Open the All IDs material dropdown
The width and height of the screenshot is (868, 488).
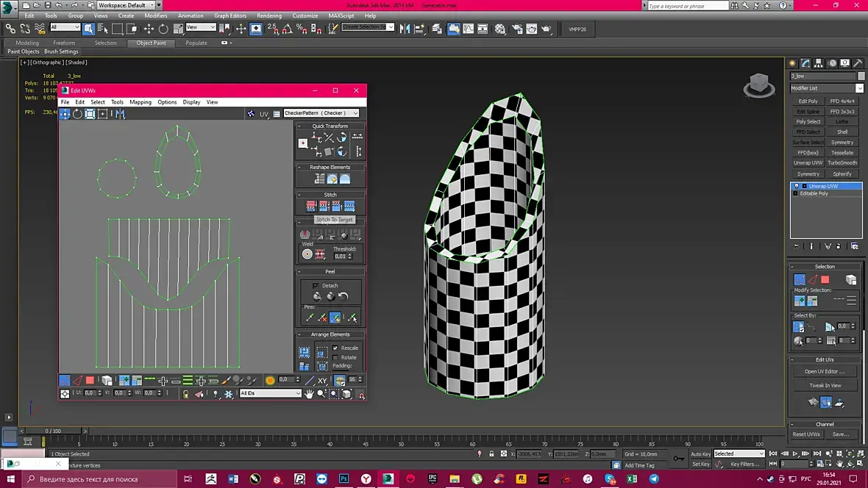[x=270, y=393]
